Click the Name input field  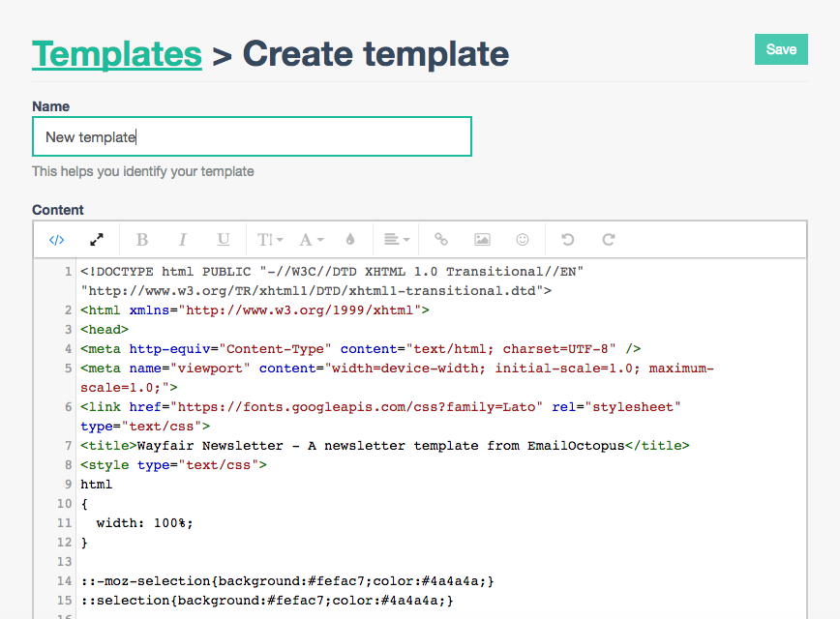click(x=252, y=136)
